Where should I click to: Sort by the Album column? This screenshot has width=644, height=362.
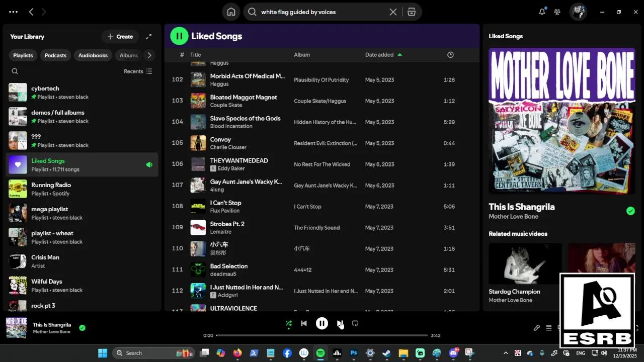(x=302, y=55)
